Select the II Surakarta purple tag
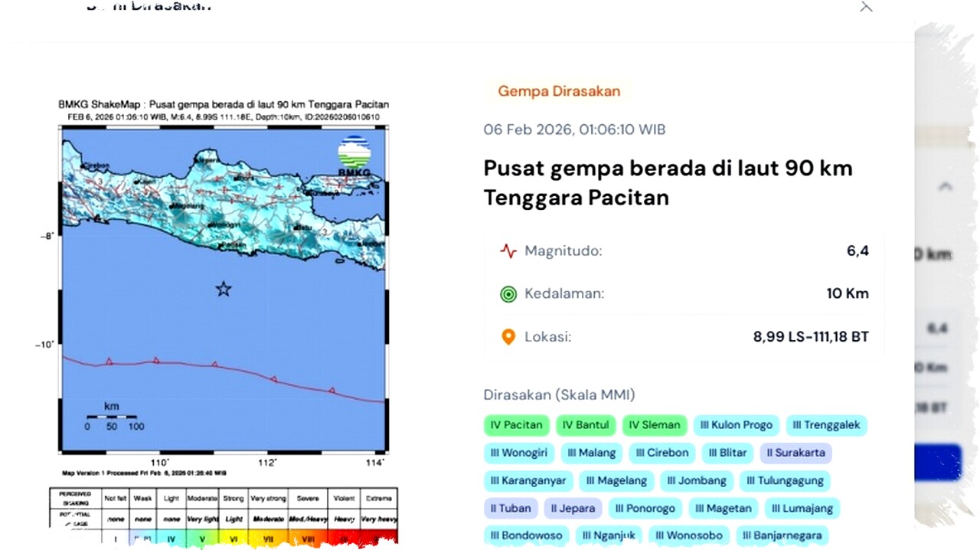 point(795,453)
